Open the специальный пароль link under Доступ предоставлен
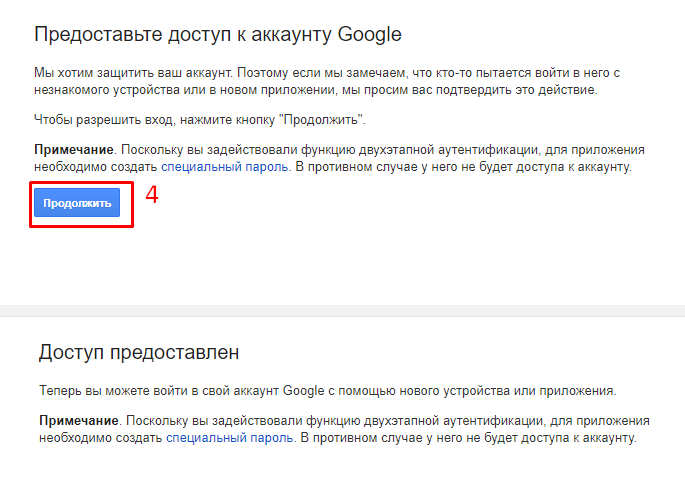The height and width of the screenshot is (498, 685). click(x=229, y=438)
